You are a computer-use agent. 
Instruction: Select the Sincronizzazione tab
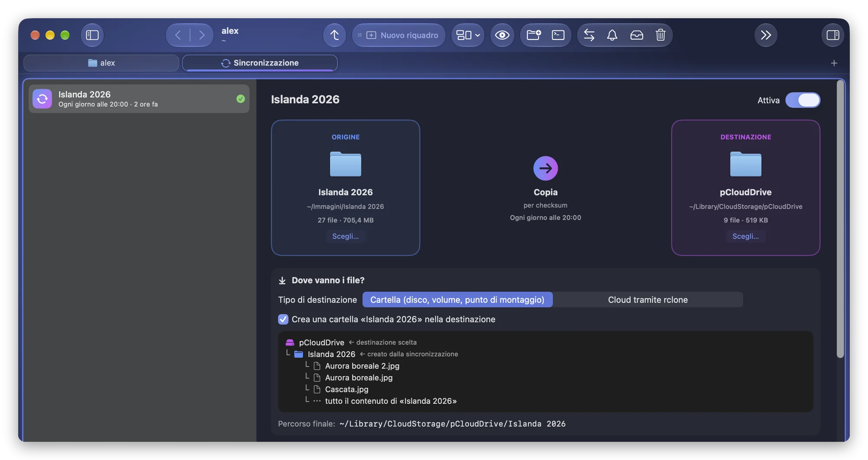(x=260, y=63)
